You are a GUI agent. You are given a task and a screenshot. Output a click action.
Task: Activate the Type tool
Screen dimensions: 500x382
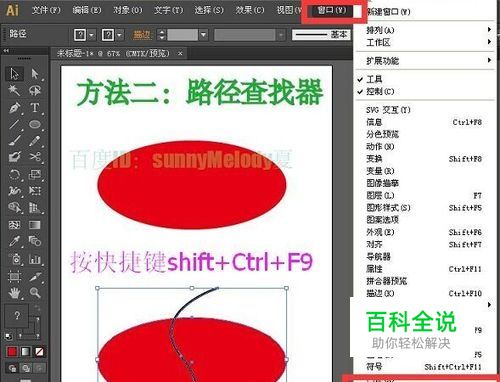point(35,108)
